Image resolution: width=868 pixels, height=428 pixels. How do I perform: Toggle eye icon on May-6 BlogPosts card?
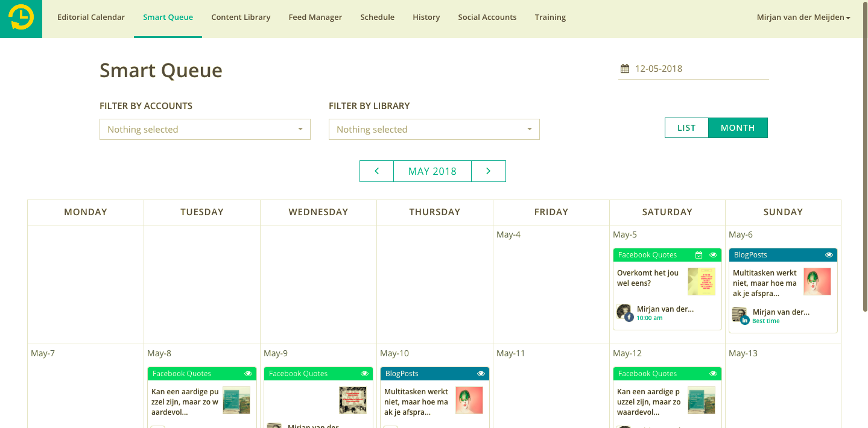pyautogui.click(x=829, y=255)
